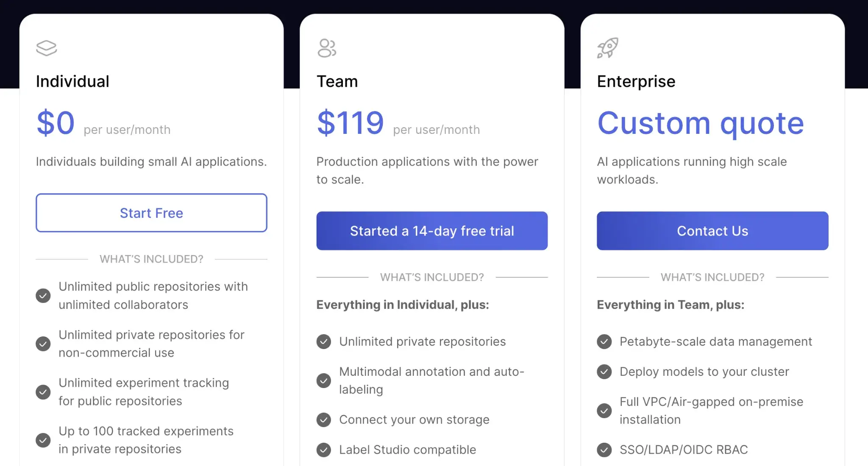Click the Individual plan layers icon
868x466 pixels.
tap(47, 48)
